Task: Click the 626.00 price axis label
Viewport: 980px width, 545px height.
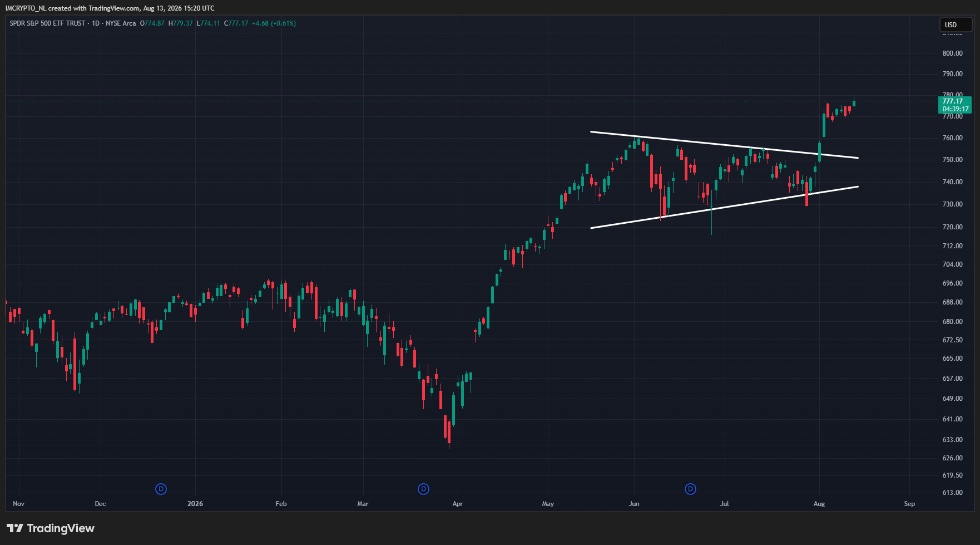Action: tap(953, 458)
